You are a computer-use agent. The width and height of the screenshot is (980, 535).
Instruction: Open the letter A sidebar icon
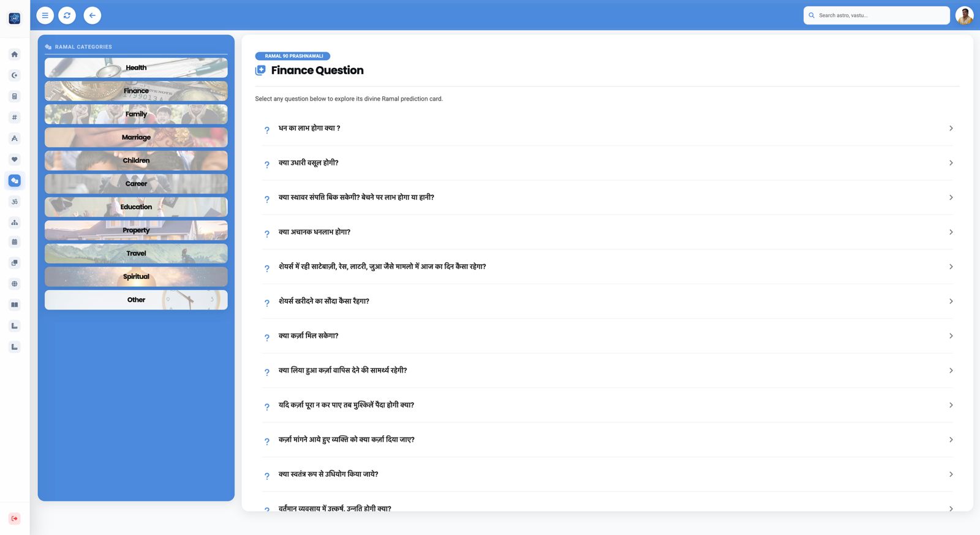click(15, 138)
